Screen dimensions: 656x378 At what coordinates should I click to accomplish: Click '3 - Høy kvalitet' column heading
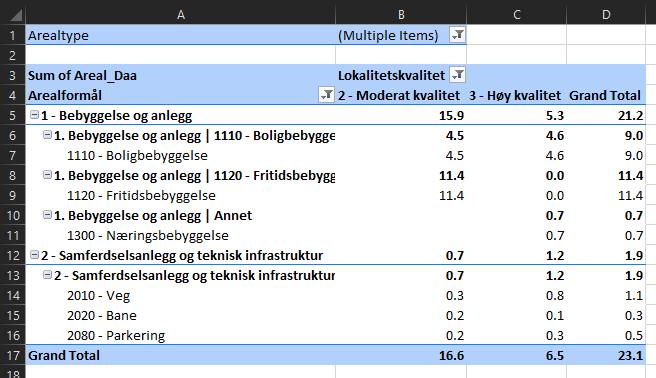point(515,95)
